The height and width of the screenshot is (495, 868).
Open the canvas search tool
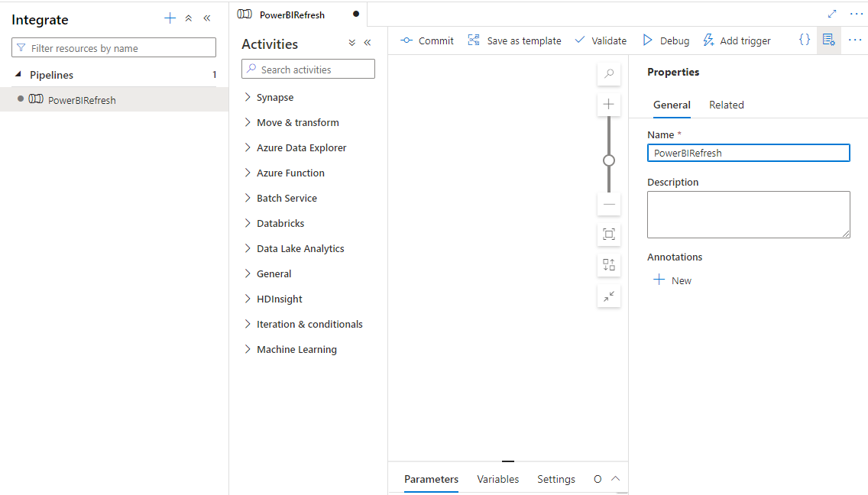tap(609, 73)
